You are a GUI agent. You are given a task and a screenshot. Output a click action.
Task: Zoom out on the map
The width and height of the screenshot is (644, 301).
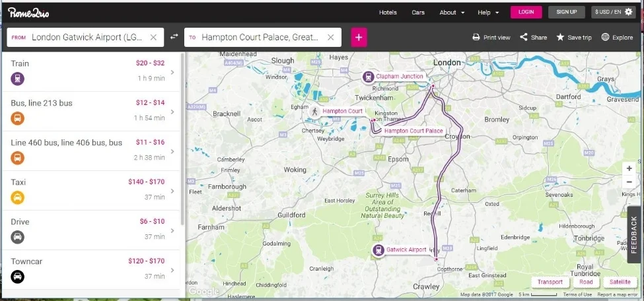[629, 182]
